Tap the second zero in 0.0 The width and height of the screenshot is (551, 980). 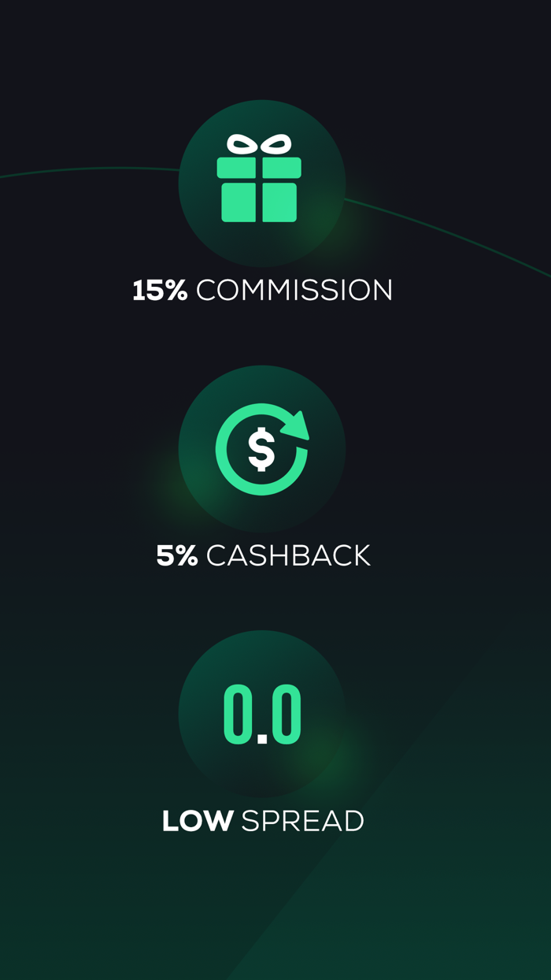tap(287, 715)
